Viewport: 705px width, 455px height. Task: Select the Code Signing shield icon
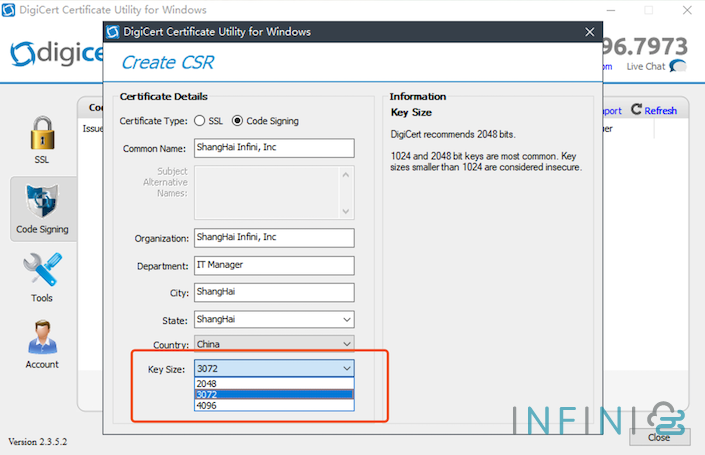pos(42,201)
